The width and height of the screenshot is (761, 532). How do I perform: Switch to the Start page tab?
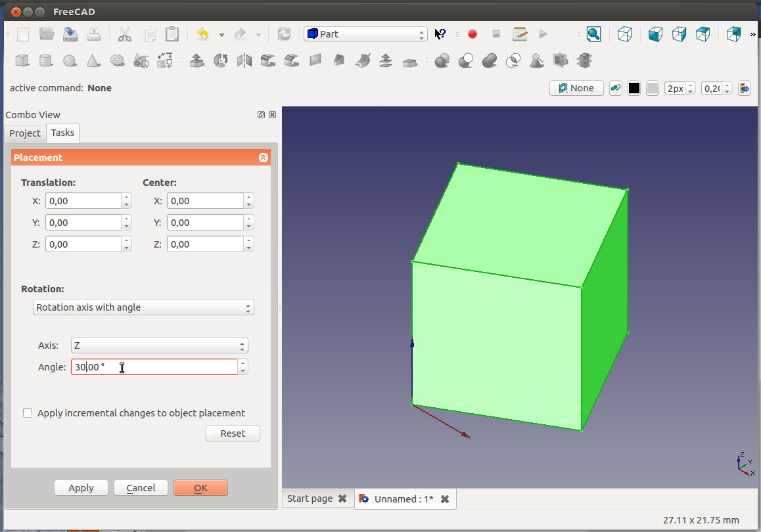310,499
